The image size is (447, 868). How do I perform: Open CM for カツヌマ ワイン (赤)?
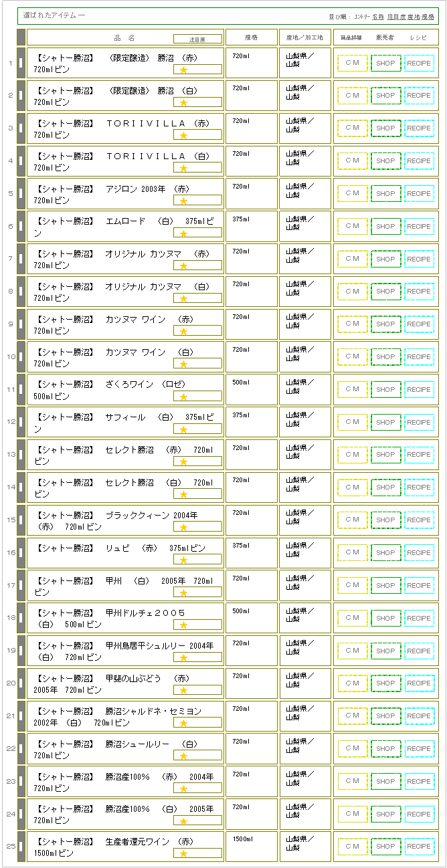point(353,324)
